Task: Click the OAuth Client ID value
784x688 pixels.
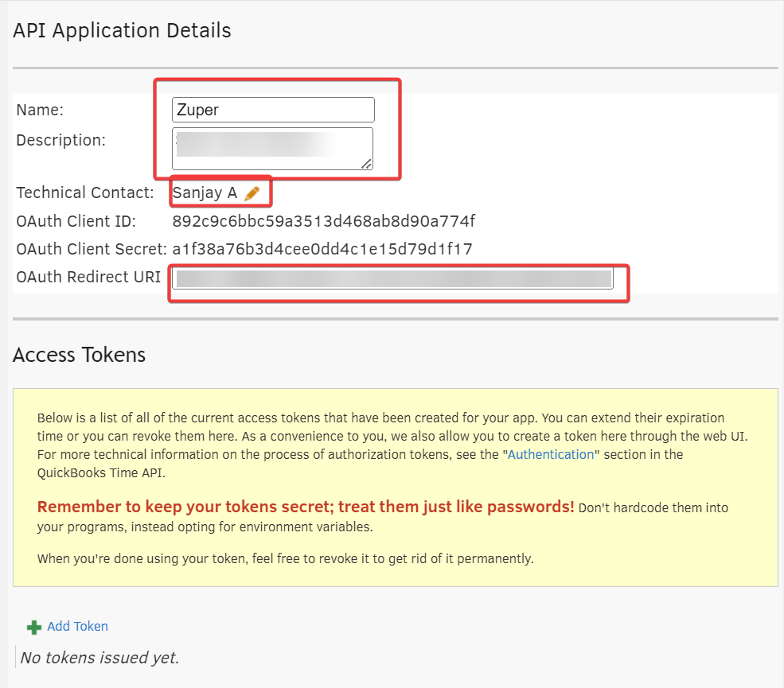Action: coord(323,221)
